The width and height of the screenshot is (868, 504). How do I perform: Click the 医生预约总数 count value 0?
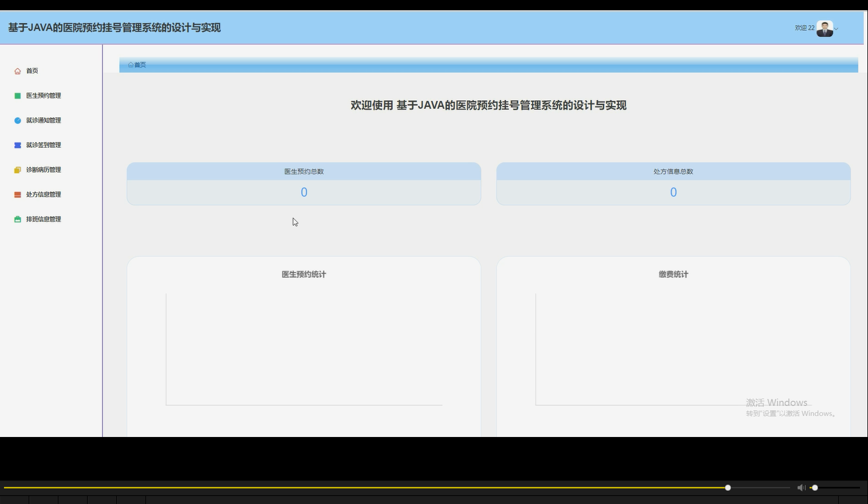click(x=304, y=192)
